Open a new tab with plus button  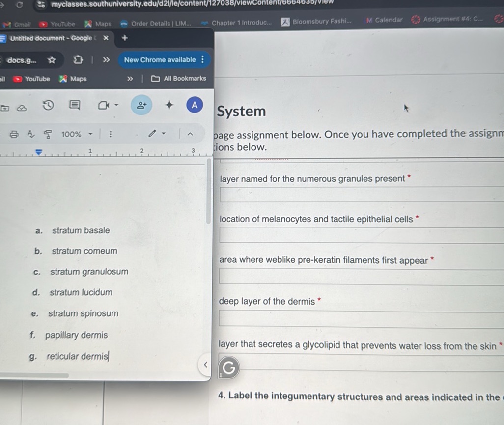click(x=125, y=38)
